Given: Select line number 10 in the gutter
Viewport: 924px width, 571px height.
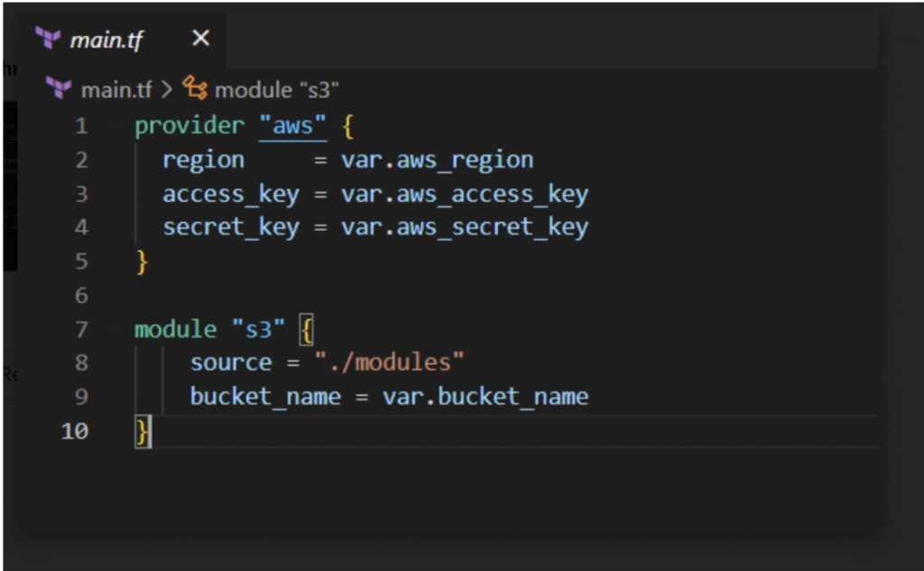Looking at the screenshot, I should [x=76, y=431].
